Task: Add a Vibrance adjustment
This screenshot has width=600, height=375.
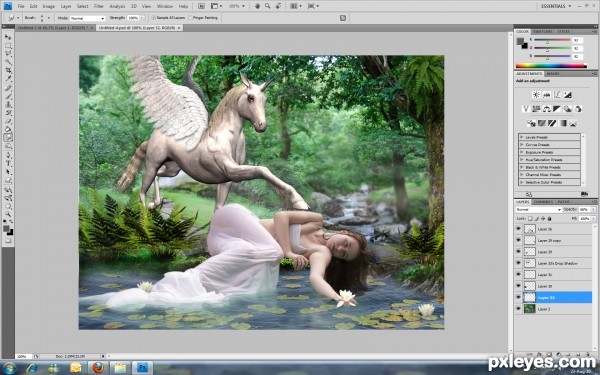Action: 526,109
